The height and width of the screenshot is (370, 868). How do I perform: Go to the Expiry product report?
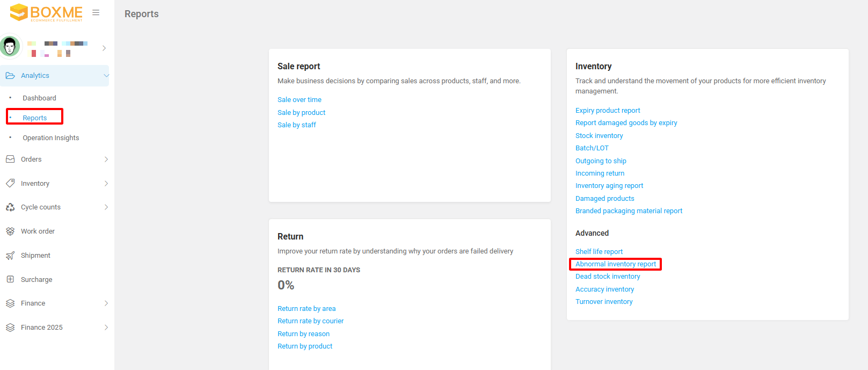pos(608,111)
